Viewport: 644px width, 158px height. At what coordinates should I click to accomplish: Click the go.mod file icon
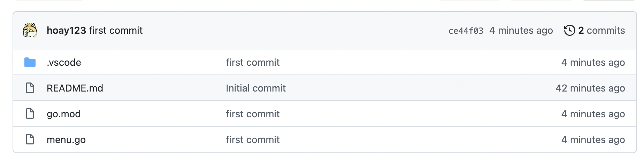(30, 114)
